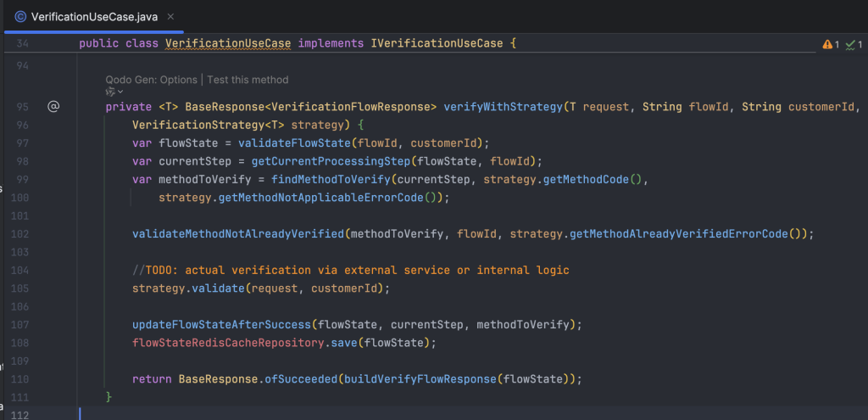Expand the Qodo Gen icon dropdown
Image resolution: width=868 pixels, height=420 pixels.
click(x=114, y=92)
